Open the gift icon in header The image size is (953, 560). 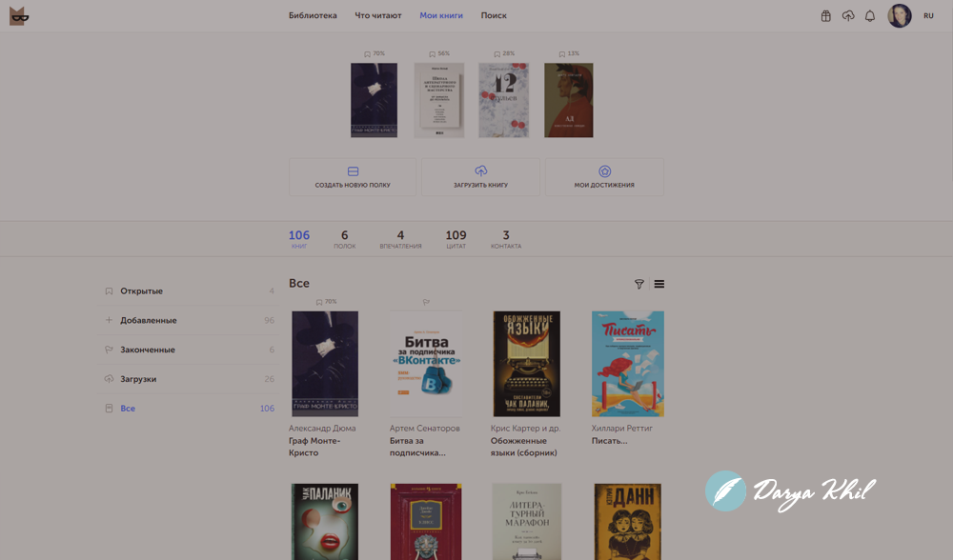[825, 16]
